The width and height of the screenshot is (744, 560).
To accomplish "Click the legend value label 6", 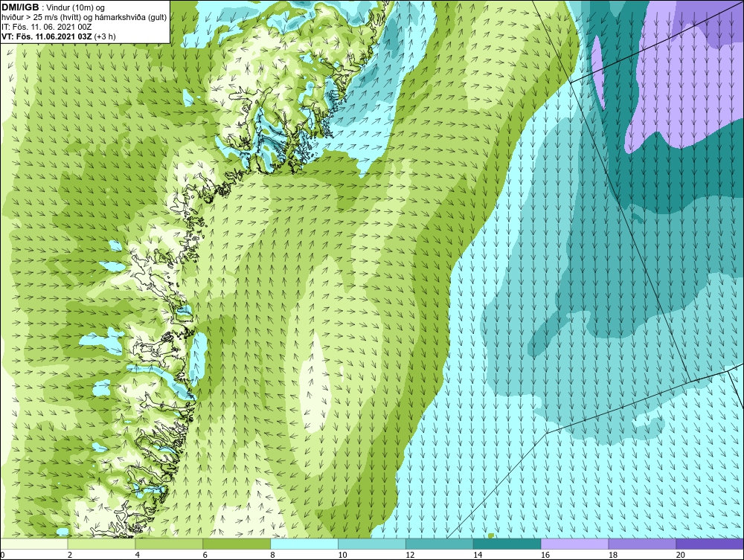I will [205, 555].
